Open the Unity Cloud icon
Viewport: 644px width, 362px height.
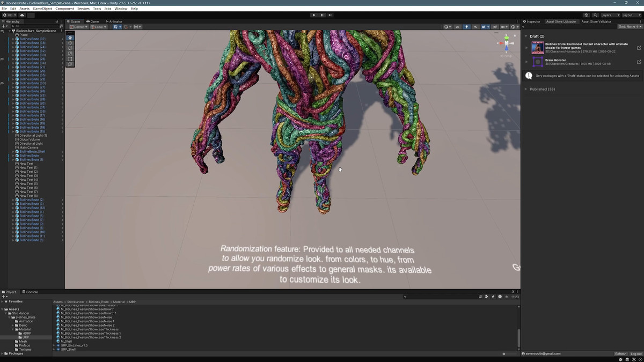tap(22, 15)
